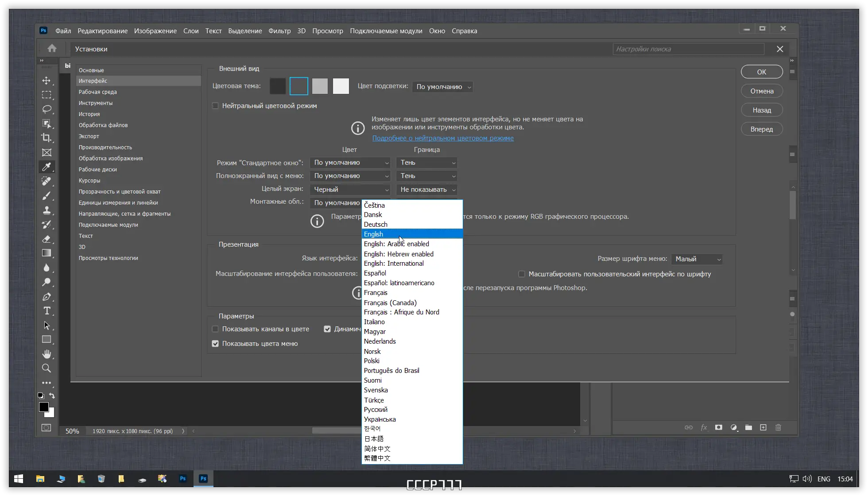Expand the Размер шрифта меню dropdown

(697, 259)
